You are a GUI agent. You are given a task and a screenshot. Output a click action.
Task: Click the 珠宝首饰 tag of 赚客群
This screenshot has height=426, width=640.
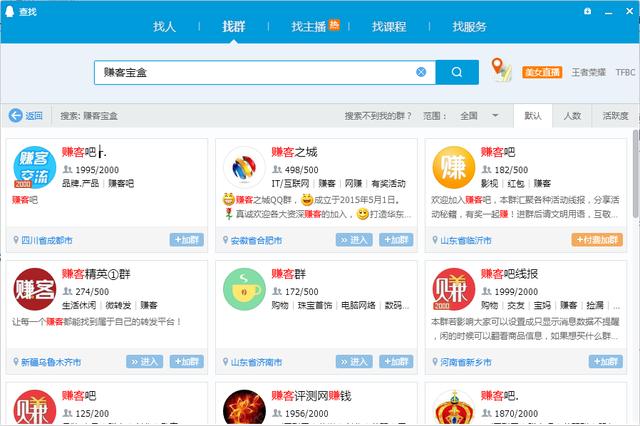[x=315, y=305]
